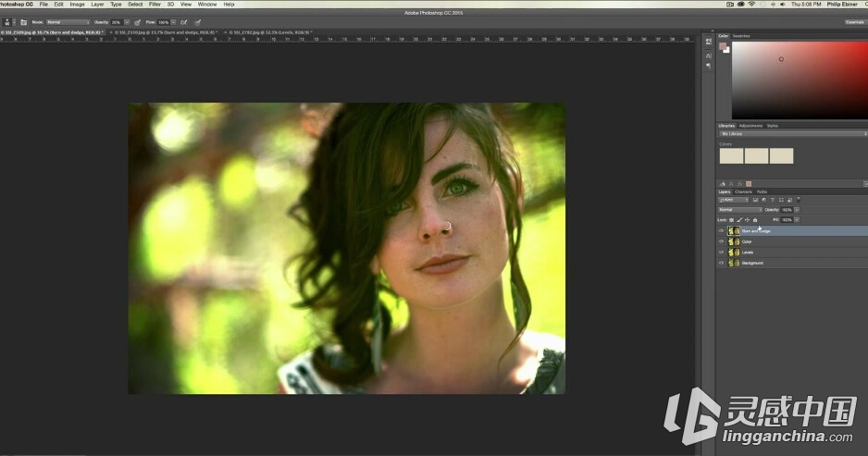The height and width of the screenshot is (456, 868).
Task: Switch to the Adjustments tab
Action: (x=750, y=126)
